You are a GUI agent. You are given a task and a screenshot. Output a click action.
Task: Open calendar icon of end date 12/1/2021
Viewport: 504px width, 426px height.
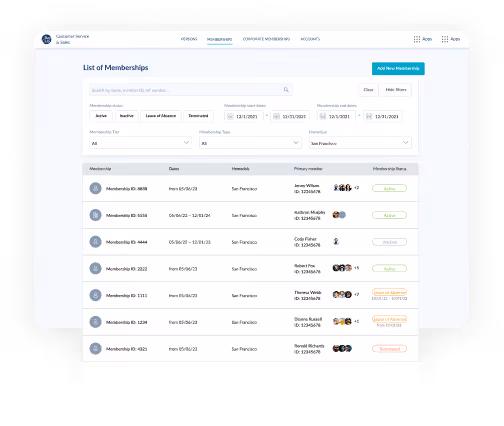pyautogui.click(x=323, y=116)
